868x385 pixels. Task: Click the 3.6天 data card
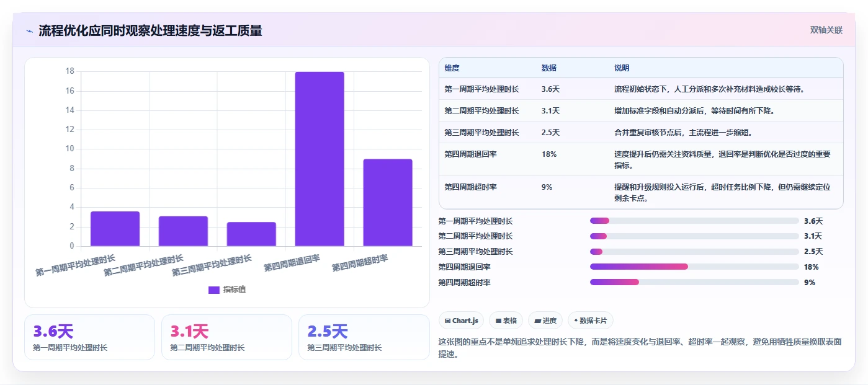pyautogui.click(x=89, y=337)
